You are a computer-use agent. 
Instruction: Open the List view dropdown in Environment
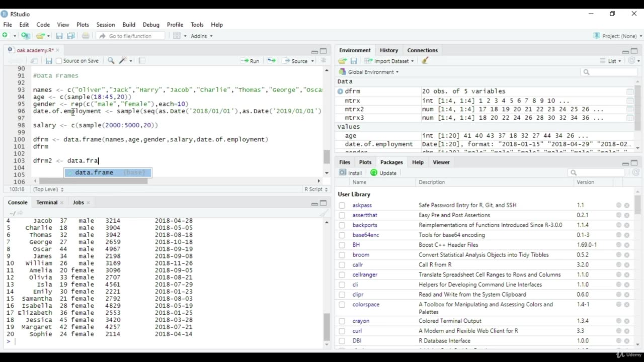(x=610, y=61)
